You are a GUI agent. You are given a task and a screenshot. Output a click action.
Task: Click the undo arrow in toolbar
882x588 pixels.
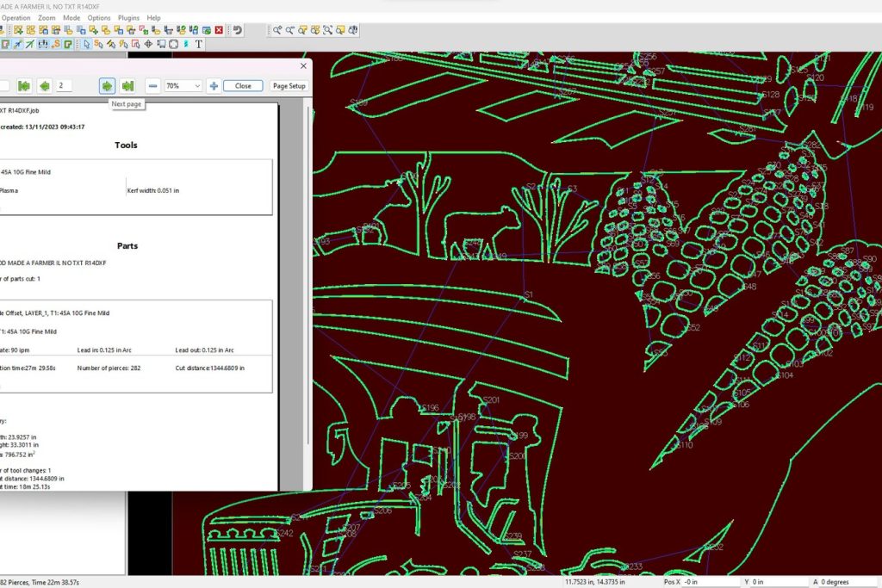(238, 30)
